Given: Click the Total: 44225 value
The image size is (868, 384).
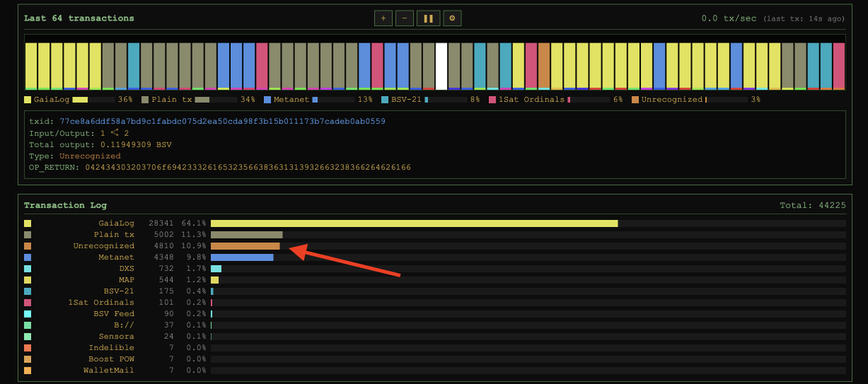Looking at the screenshot, I should click(812, 205).
